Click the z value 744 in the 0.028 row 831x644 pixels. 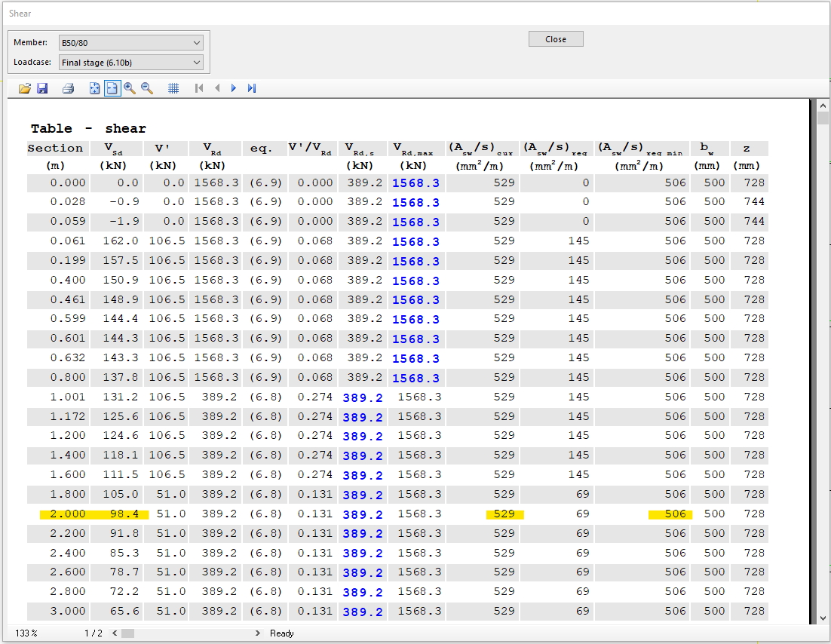coord(754,201)
